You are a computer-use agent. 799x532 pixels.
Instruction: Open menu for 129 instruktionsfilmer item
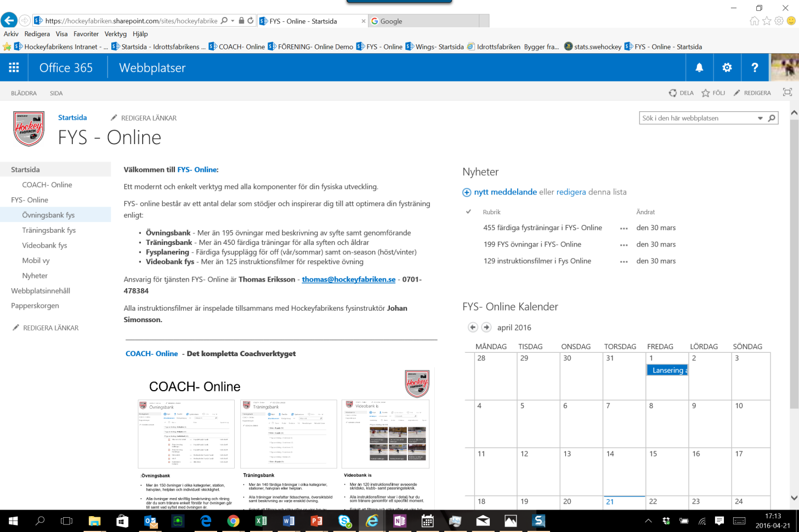tap(624, 262)
